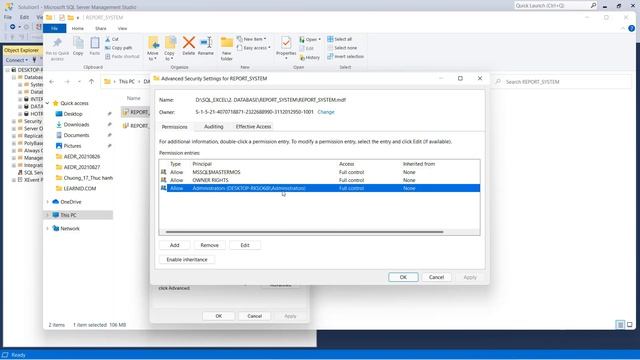Screen dimensions: 640x360
Task: Click the Explorer back arrow button
Action: (x=51, y=82)
